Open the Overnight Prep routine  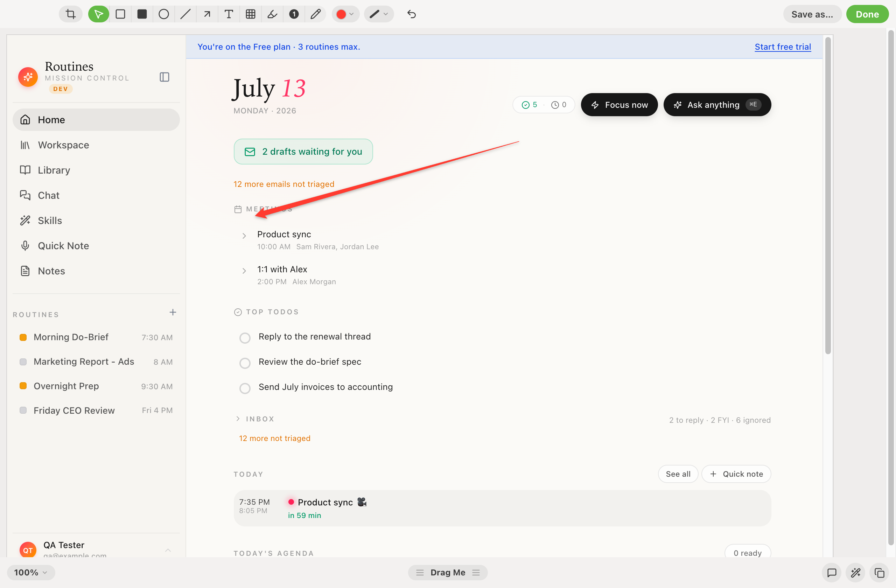[x=96, y=386]
